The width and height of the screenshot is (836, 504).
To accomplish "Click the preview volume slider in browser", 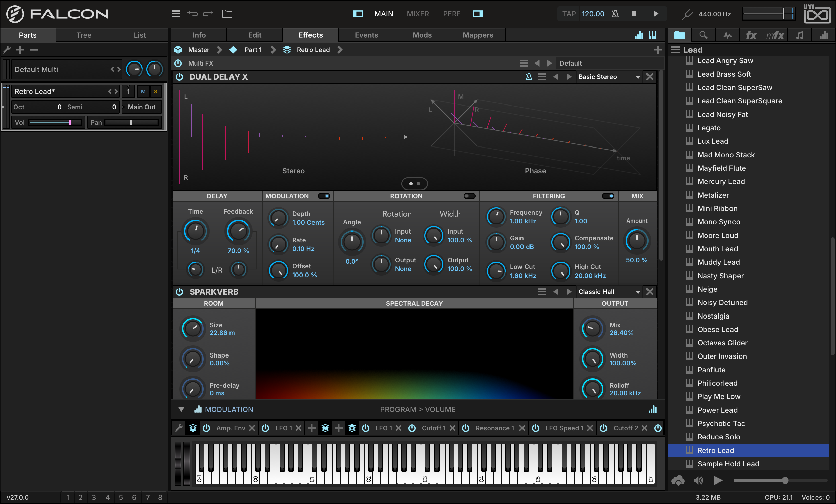I will coord(780,480).
